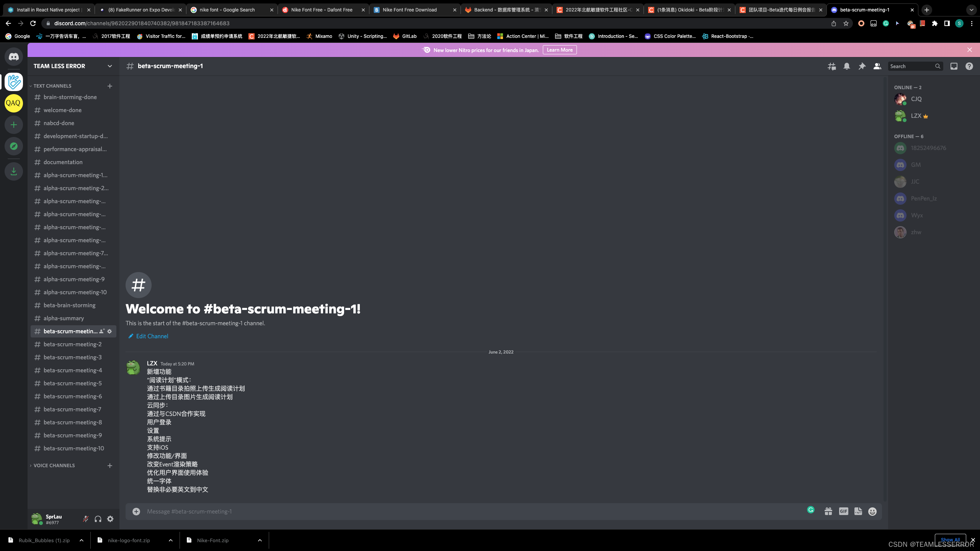Click the add voice channel plus icon
This screenshot has height=551, width=980.
[110, 465]
